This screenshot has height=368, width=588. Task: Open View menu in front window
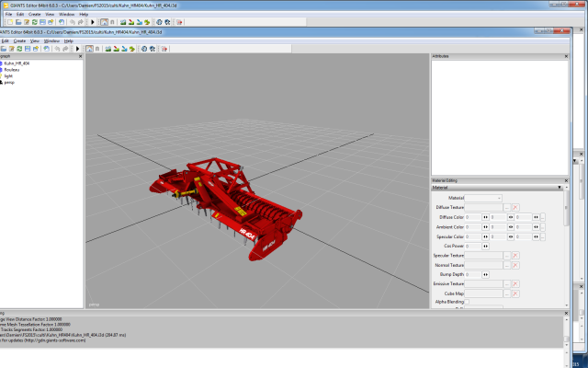tap(35, 40)
